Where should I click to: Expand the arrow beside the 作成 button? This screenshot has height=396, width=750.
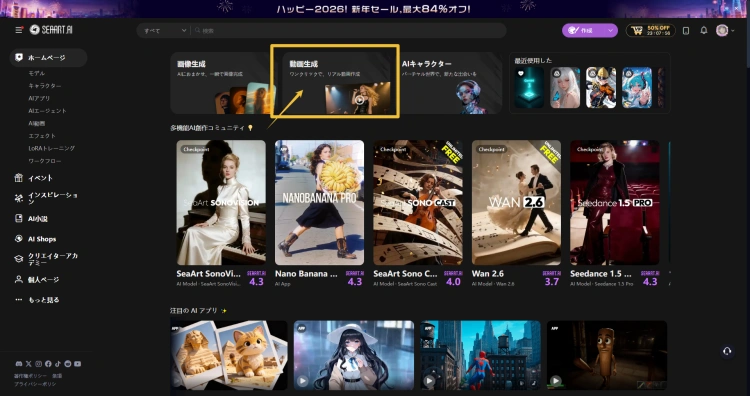pyautogui.click(x=610, y=30)
